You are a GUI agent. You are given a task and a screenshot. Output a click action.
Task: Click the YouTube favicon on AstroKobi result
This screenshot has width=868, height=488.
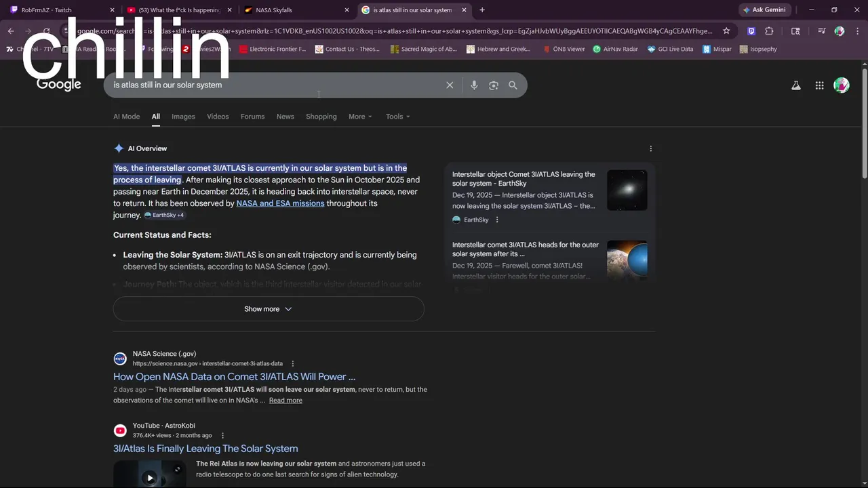tap(120, 430)
